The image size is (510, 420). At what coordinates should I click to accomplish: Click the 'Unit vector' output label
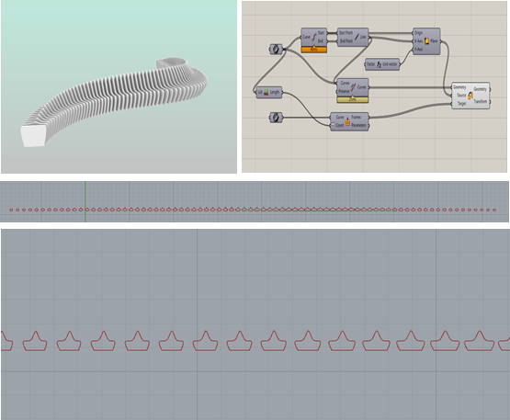coord(390,64)
